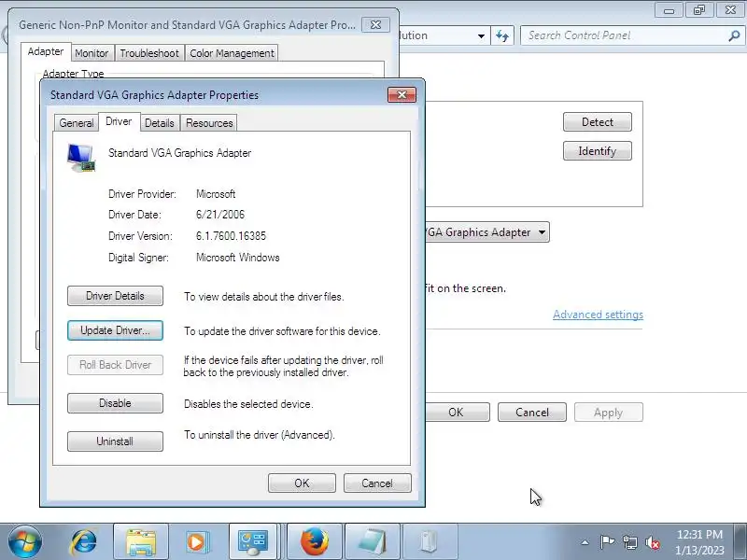The width and height of the screenshot is (747, 560).
Task: Open Windows Explorer folder in taskbar
Action: tap(141, 542)
